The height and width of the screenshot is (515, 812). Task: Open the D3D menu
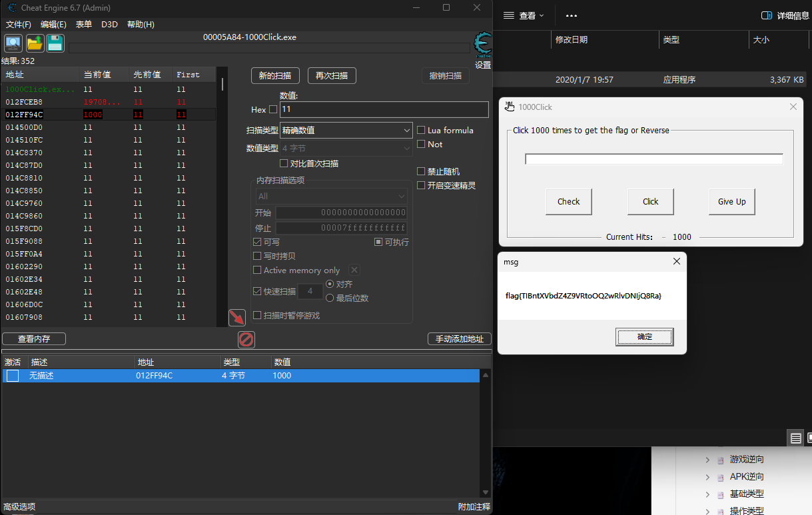click(109, 24)
